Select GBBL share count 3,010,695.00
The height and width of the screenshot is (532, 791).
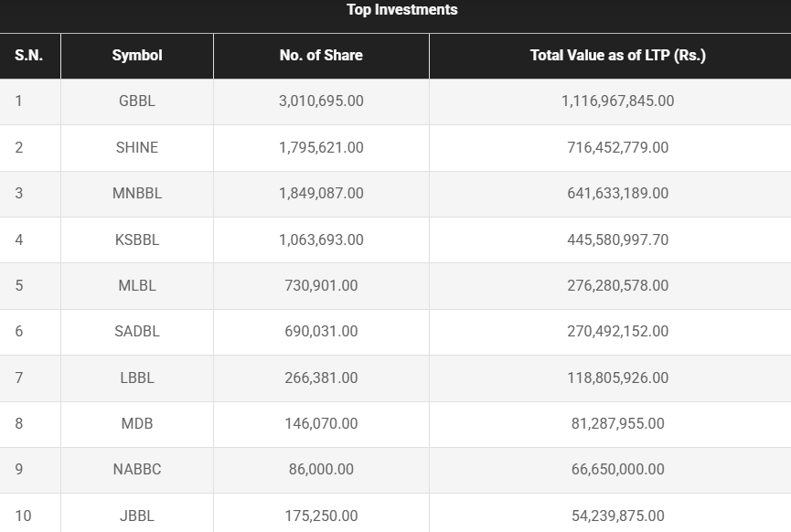[321, 101]
